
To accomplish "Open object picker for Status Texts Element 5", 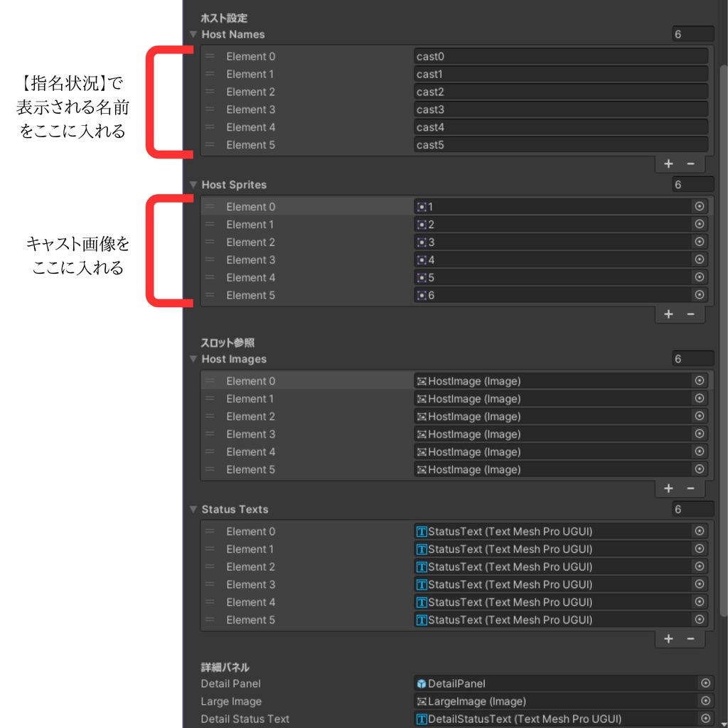I will pyautogui.click(x=700, y=619).
